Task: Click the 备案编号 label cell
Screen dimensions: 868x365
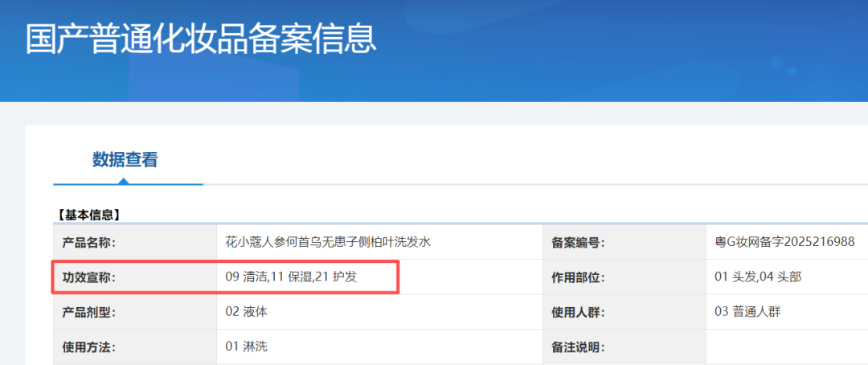Action: point(578,242)
